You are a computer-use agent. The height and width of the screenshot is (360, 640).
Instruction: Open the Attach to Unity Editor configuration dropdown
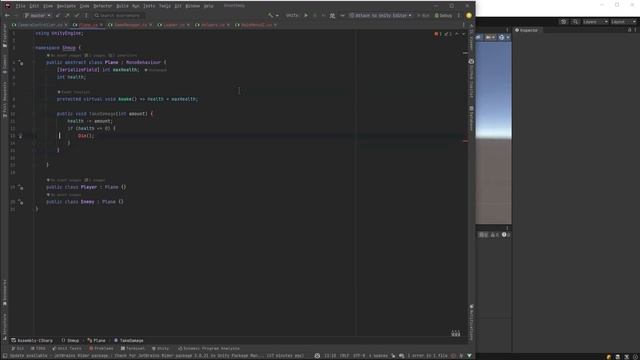380,16
